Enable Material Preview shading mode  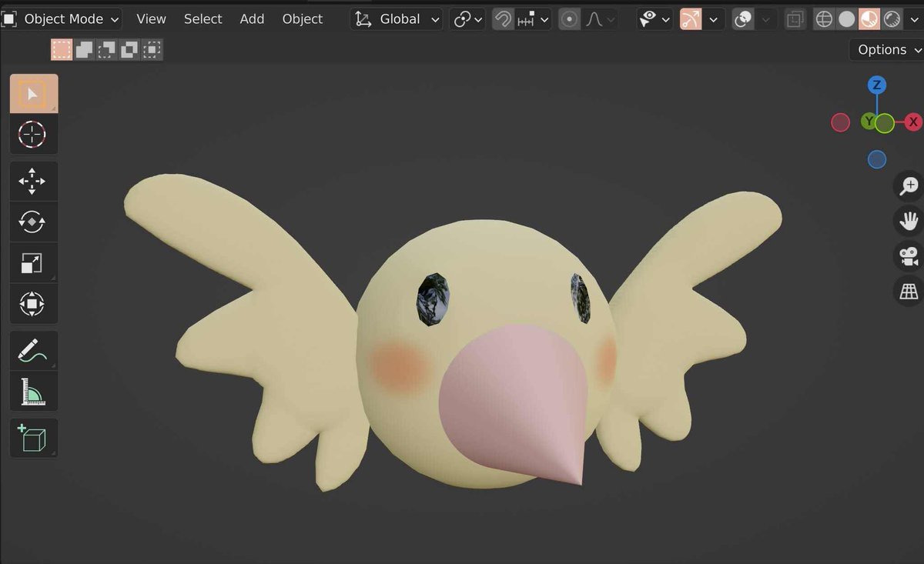[x=869, y=19]
